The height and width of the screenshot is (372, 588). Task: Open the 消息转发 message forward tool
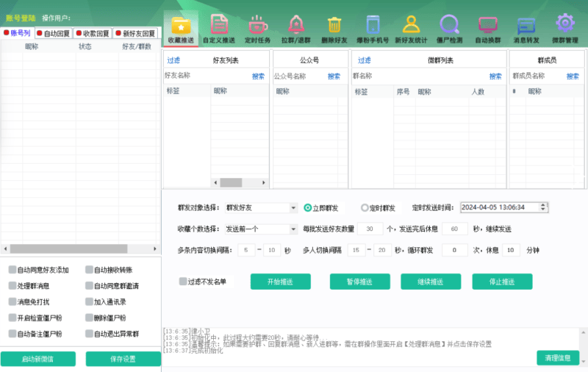coord(526,29)
